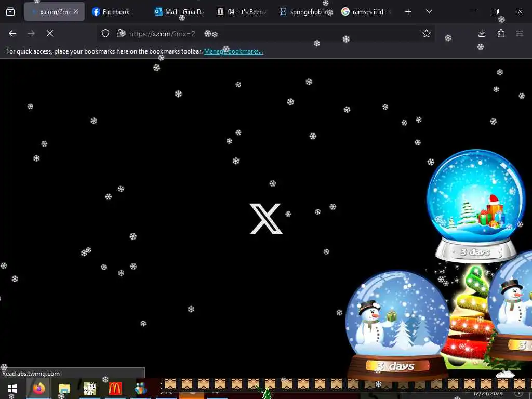Open the white dog taskbar app
532x399 pixels.
click(89, 389)
